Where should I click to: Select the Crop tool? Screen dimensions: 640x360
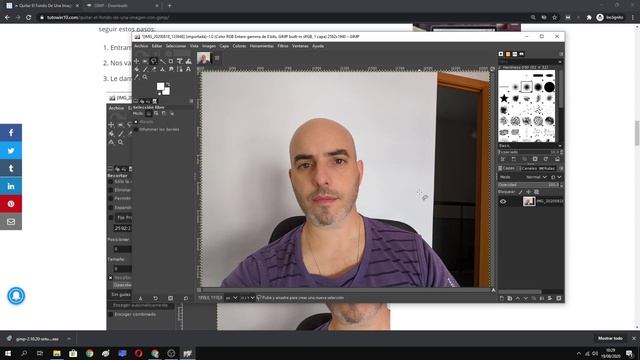coord(171,61)
